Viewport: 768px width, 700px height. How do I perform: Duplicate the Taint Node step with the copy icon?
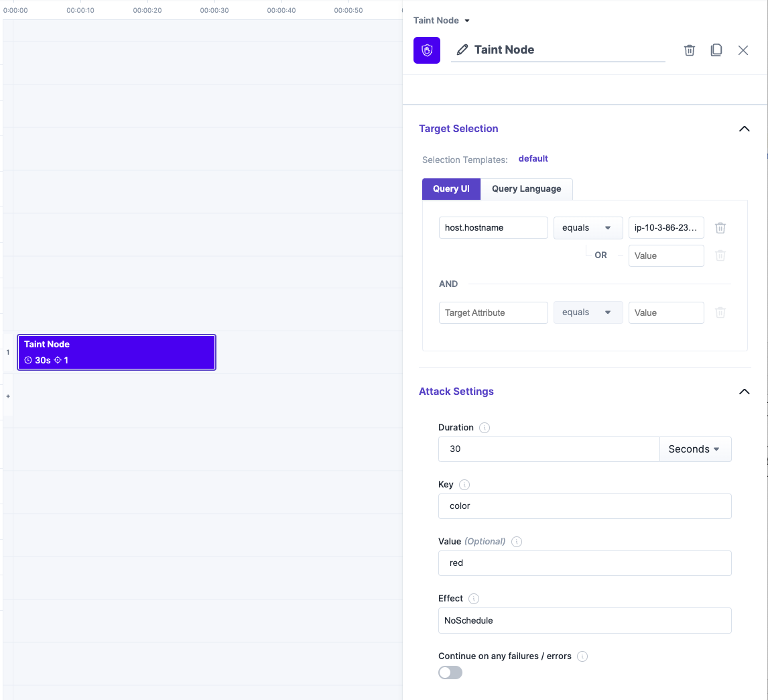716,50
